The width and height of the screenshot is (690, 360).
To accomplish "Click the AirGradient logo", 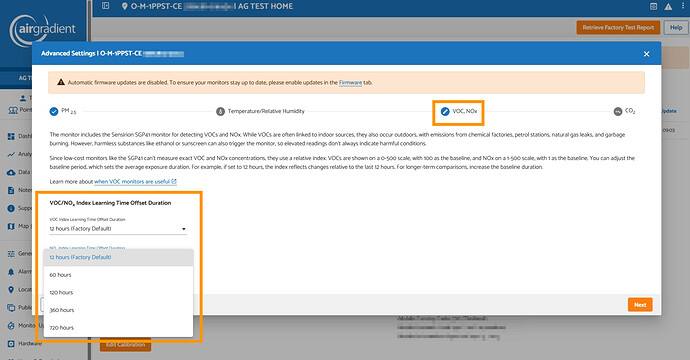I will (x=43, y=30).
